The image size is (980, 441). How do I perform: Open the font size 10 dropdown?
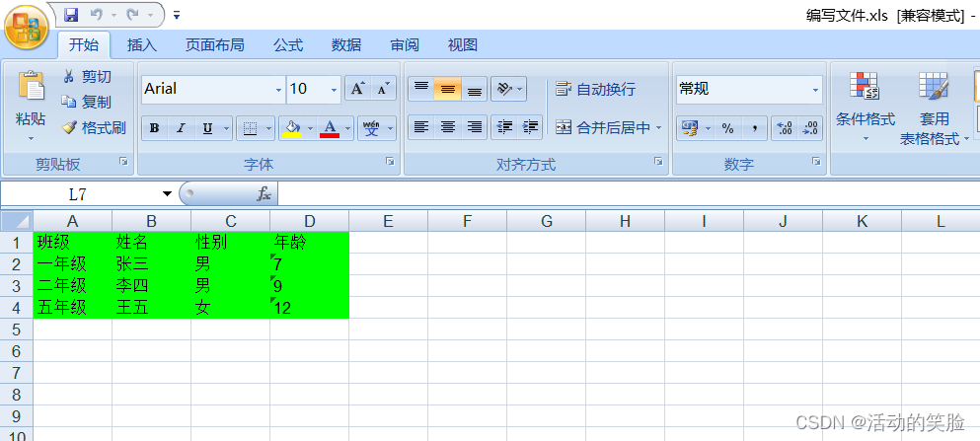334,90
